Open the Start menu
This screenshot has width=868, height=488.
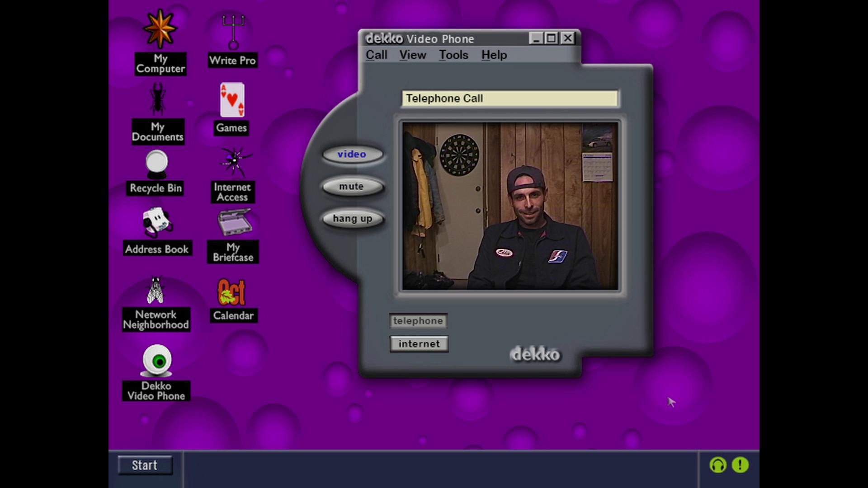click(145, 465)
